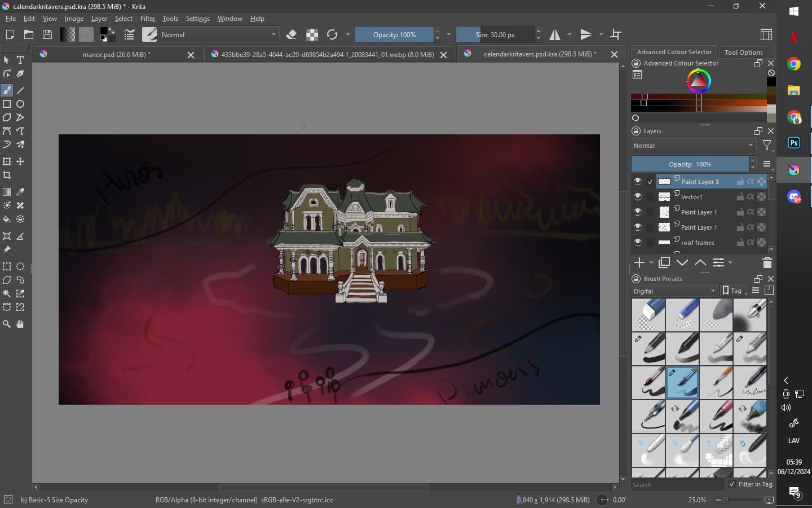Switch to the manor.psd document tab

click(116, 55)
